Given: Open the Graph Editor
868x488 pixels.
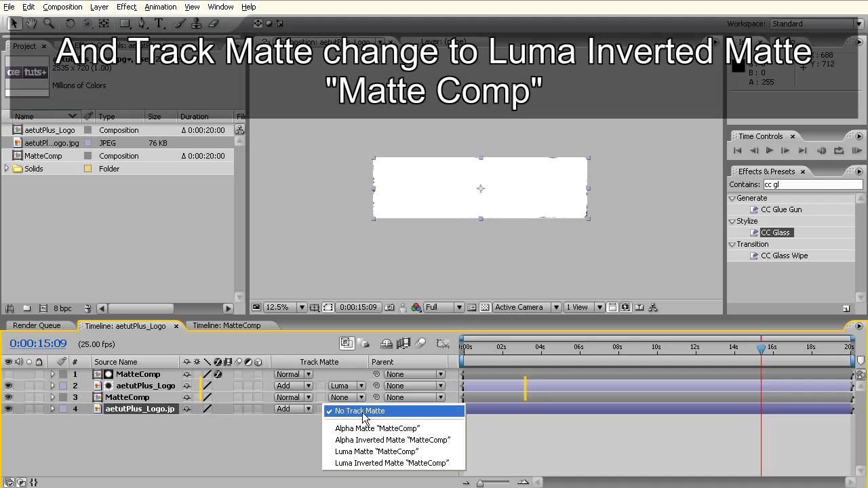Looking at the screenshot, I should 443,343.
